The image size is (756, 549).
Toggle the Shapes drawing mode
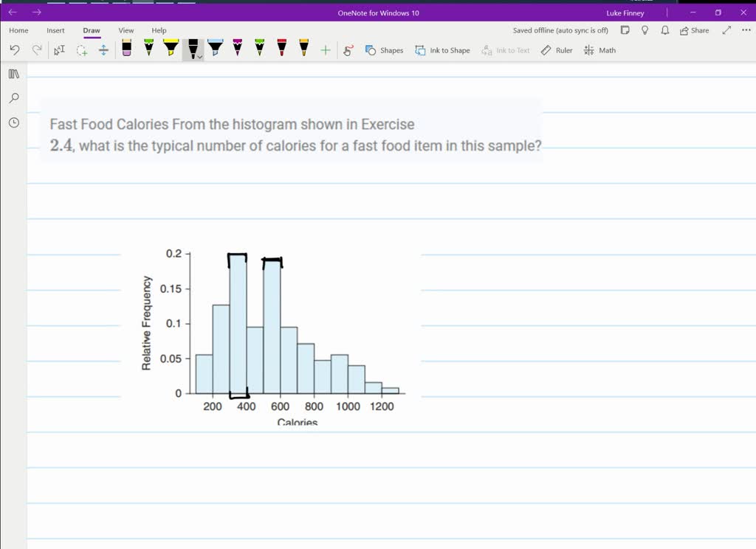click(x=385, y=50)
